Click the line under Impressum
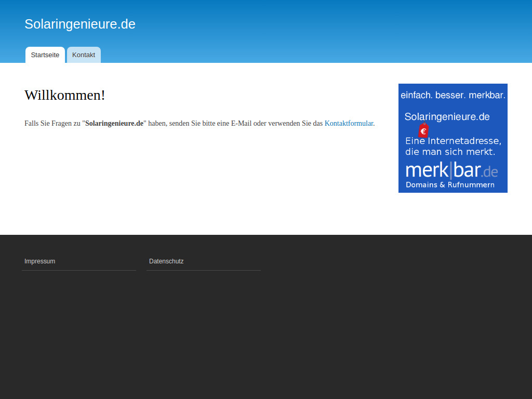Image resolution: width=532 pixels, height=399 pixels. [79, 271]
